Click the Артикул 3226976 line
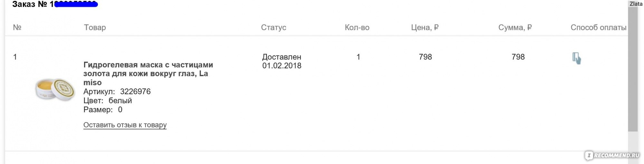 [x=117, y=92]
